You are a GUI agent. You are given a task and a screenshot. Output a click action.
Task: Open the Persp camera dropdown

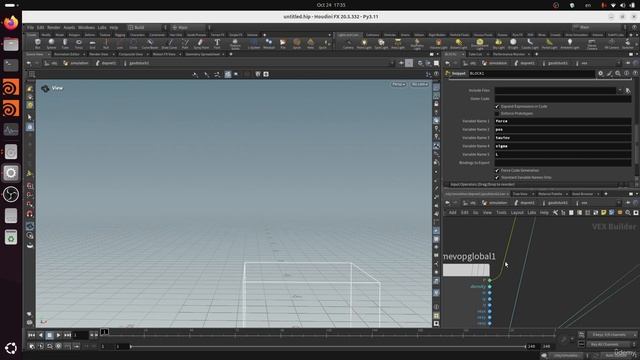click(398, 84)
